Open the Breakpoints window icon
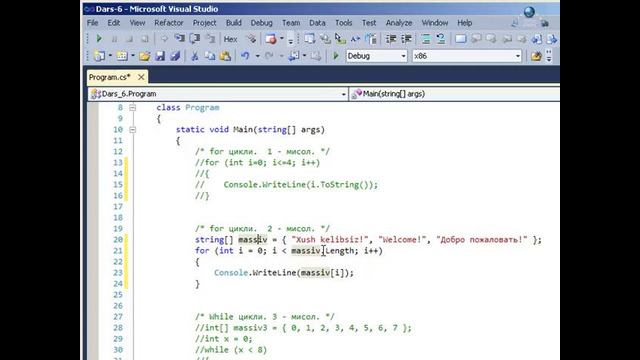 coord(270,39)
